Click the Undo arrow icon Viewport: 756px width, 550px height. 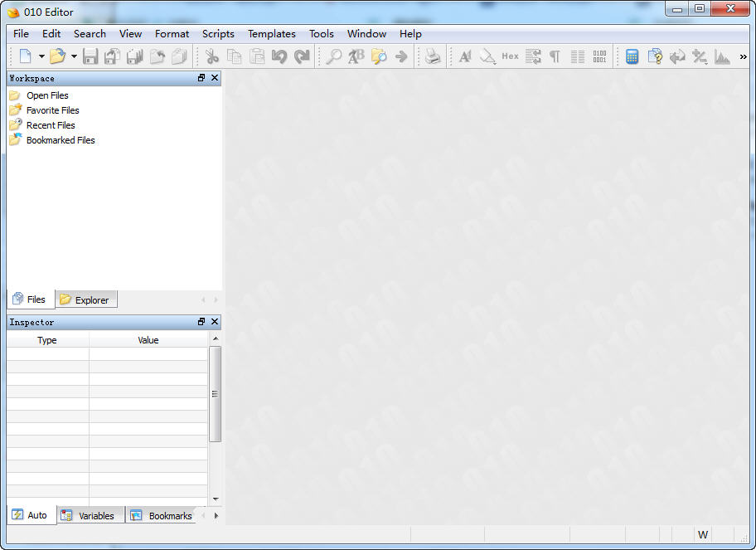279,56
